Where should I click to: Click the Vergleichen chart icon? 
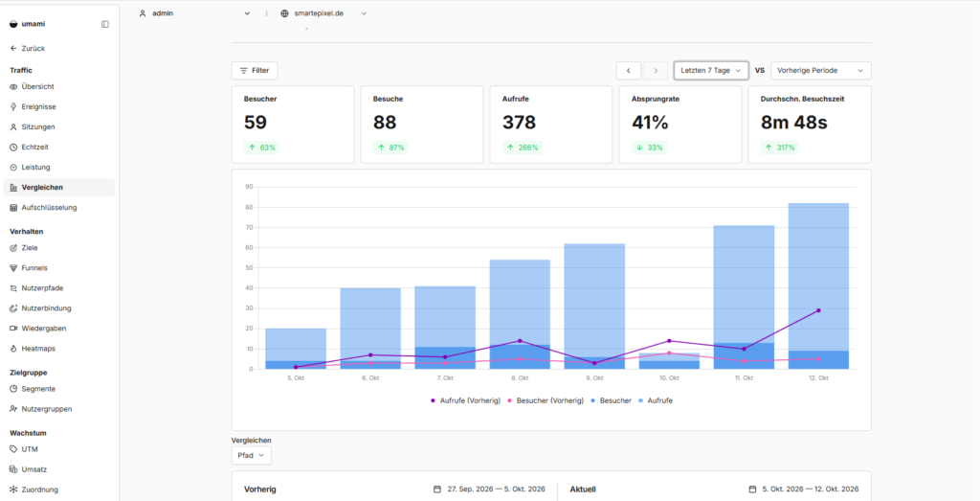pyautogui.click(x=13, y=187)
